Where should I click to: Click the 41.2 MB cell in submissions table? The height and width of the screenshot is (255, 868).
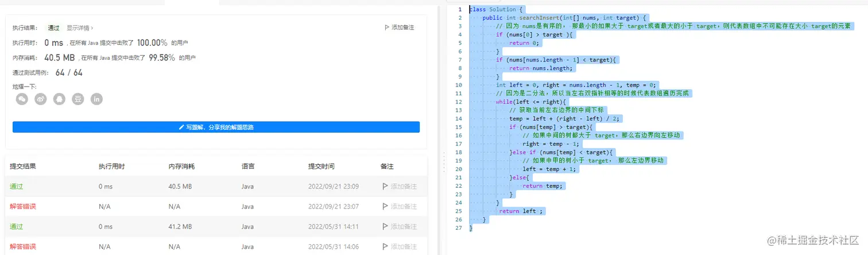click(x=180, y=226)
